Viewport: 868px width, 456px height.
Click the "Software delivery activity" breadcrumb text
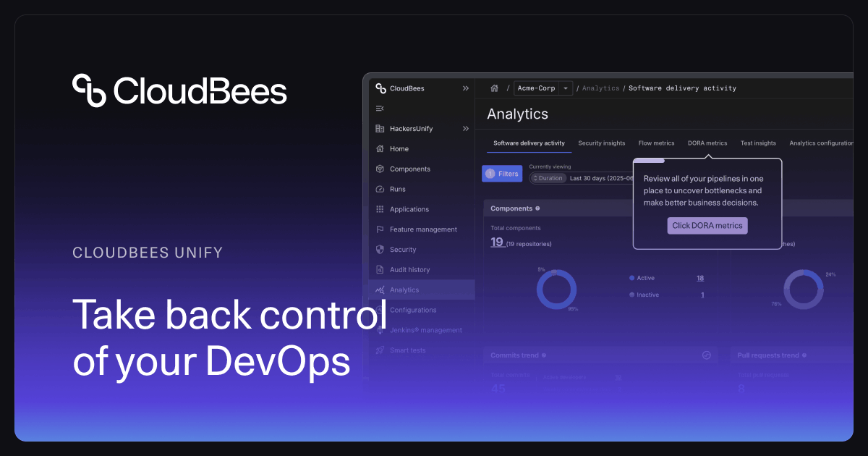tap(682, 88)
